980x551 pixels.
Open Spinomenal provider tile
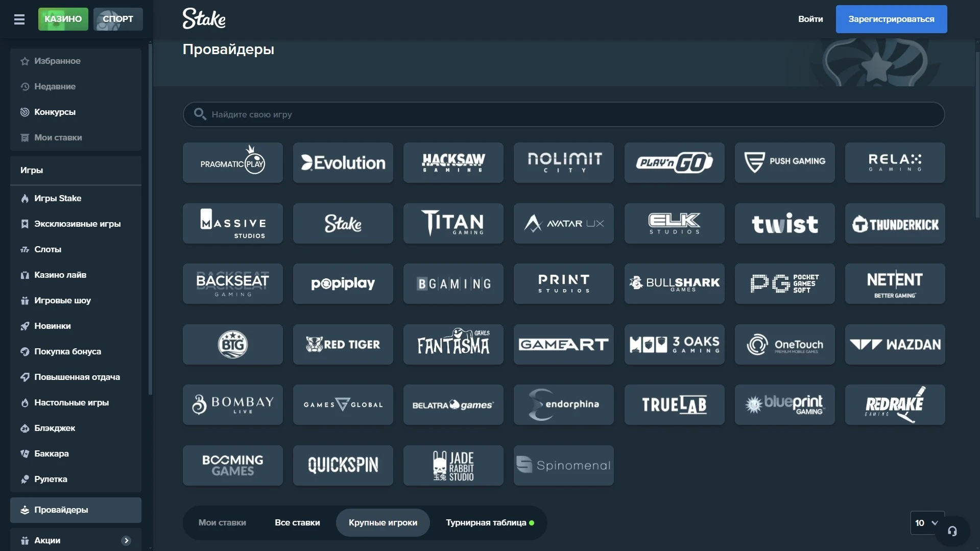click(563, 465)
